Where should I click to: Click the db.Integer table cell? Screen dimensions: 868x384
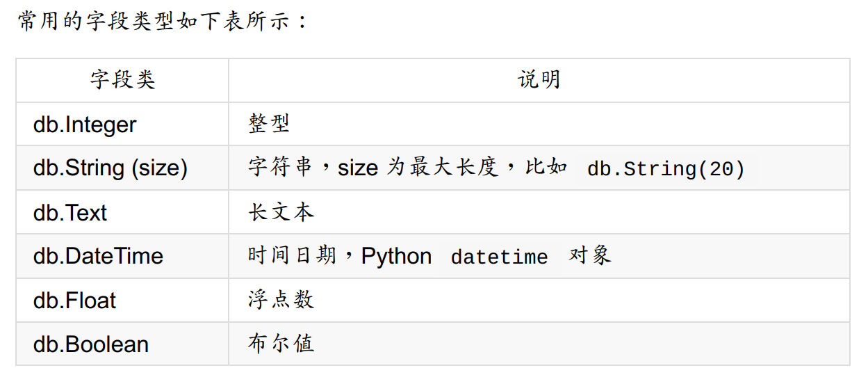click(x=122, y=124)
